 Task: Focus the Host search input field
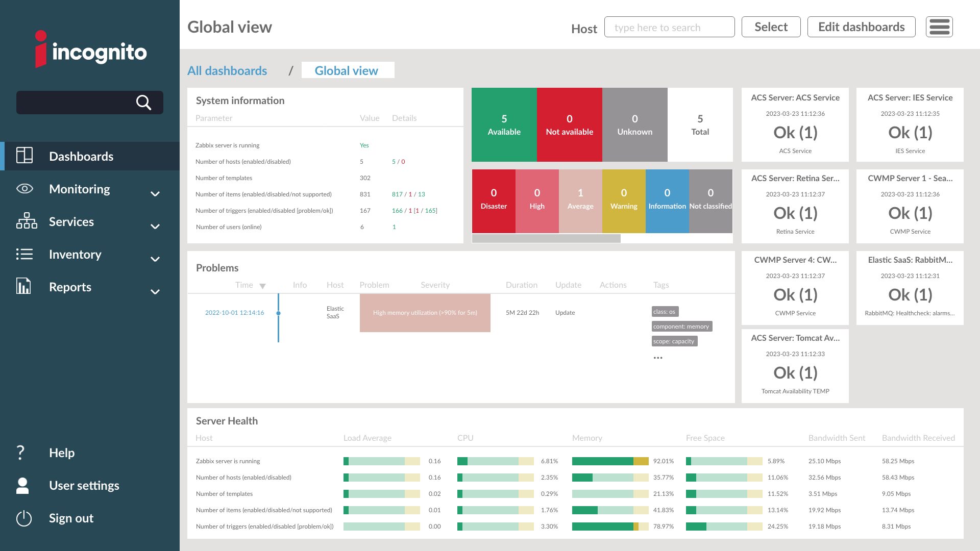669,28
